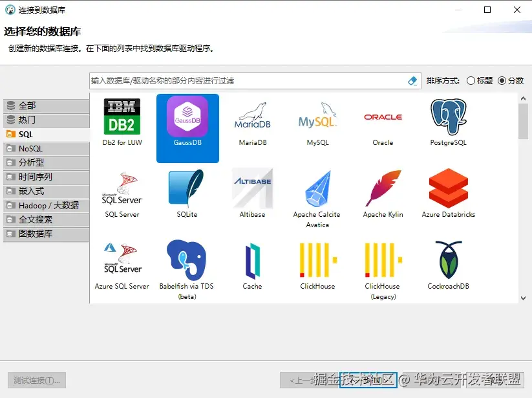
Task: Pick the SQLite feather icon
Action: pos(186,188)
